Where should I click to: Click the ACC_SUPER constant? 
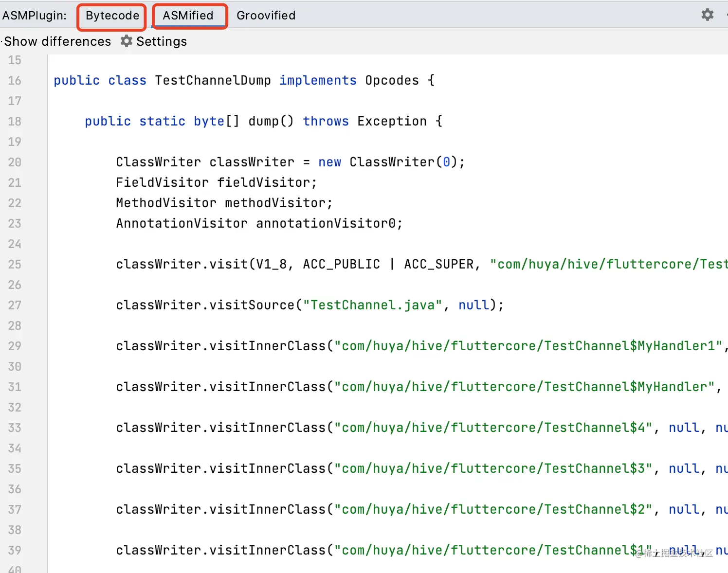click(438, 264)
